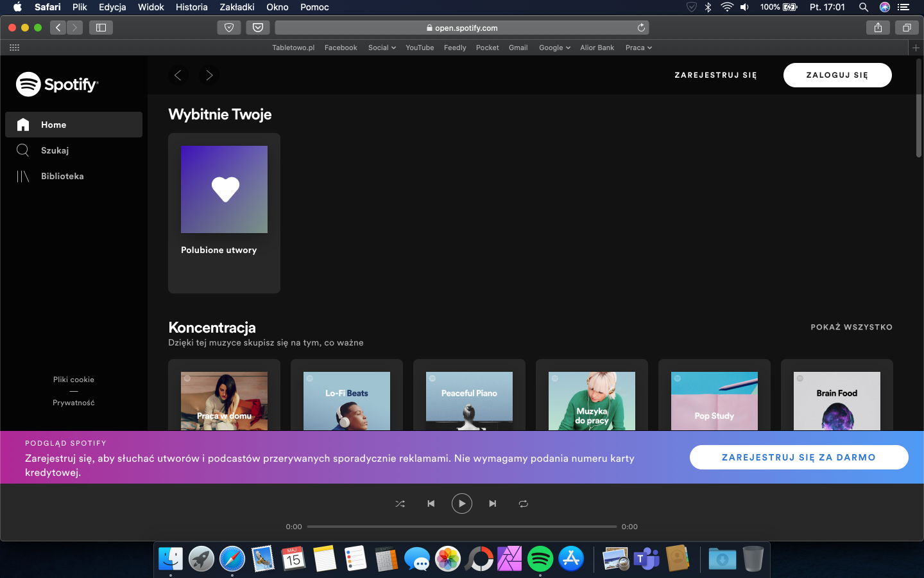The image size is (924, 578).
Task: Open the Plik menu
Action: pyautogui.click(x=80, y=7)
